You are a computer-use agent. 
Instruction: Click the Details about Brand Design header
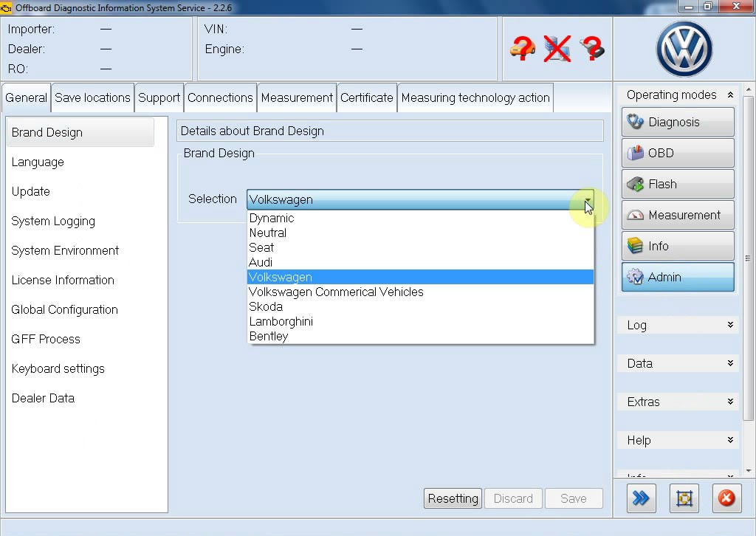pyautogui.click(x=390, y=131)
